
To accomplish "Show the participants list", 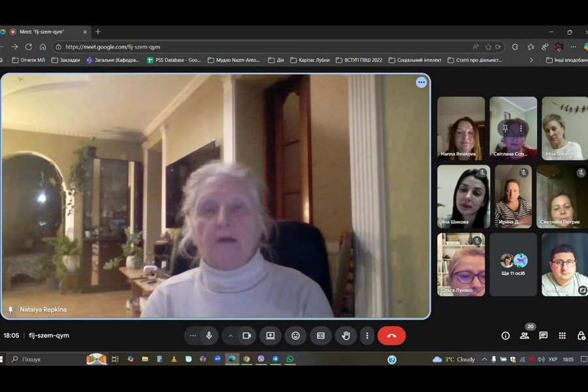I will [524, 336].
